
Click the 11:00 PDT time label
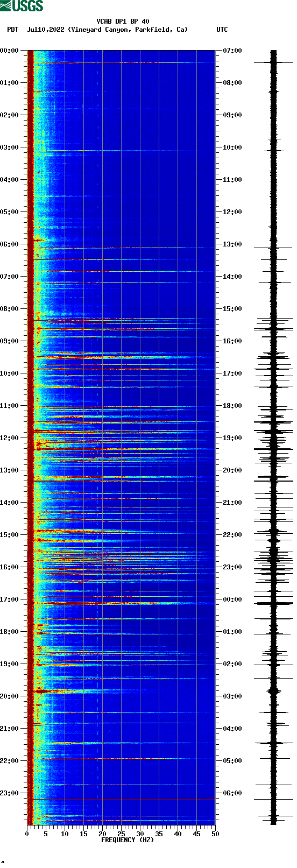point(9,406)
